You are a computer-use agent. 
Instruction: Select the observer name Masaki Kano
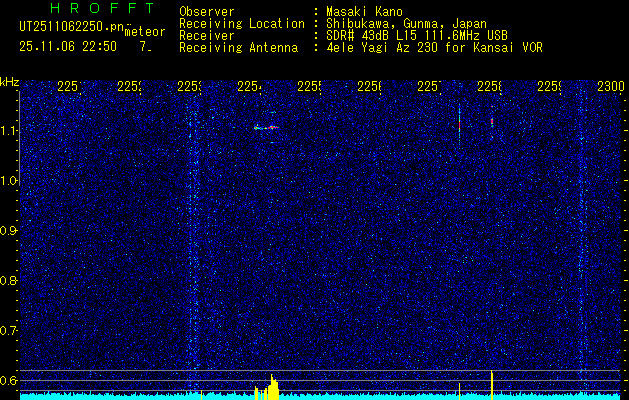(x=364, y=12)
